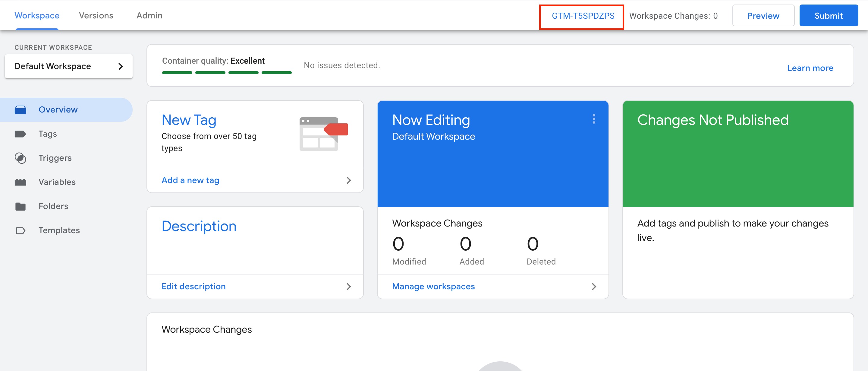868x371 pixels.
Task: Click the Variables brick icon
Action: 20,182
